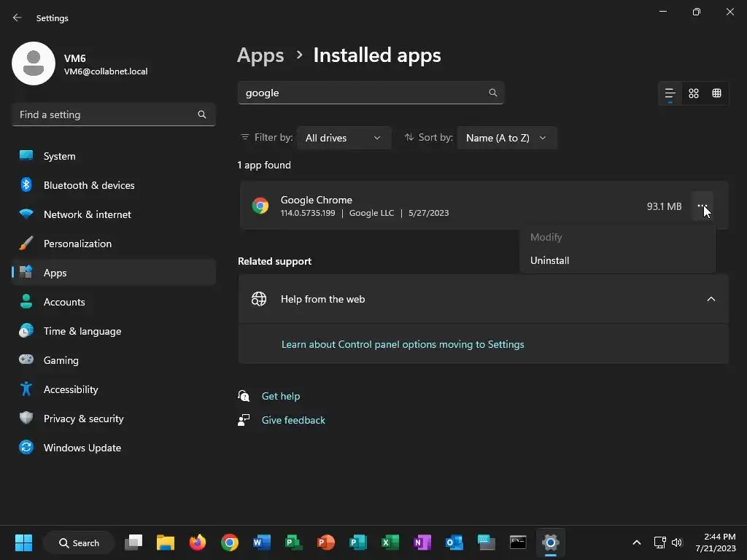Show hidden icons in the system tray
Viewport: 747px width, 560px height.
[x=636, y=542]
